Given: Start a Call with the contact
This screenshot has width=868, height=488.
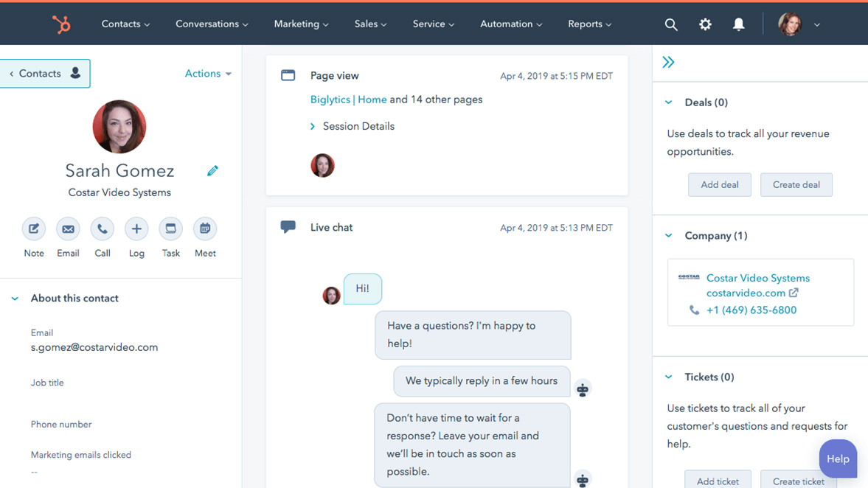Looking at the screenshot, I should 103,229.
